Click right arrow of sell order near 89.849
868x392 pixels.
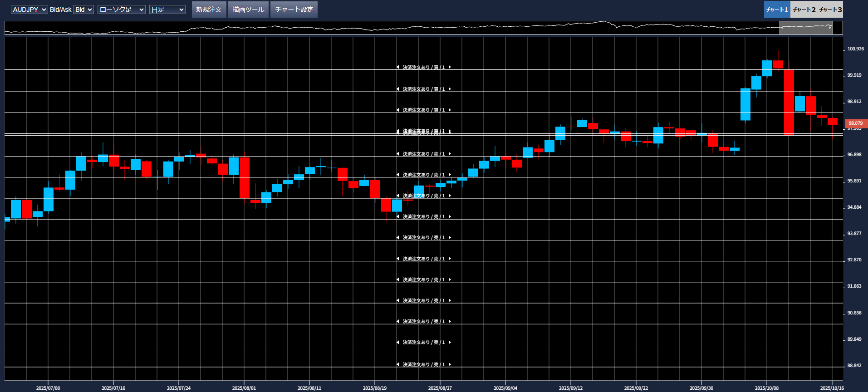click(x=450, y=342)
